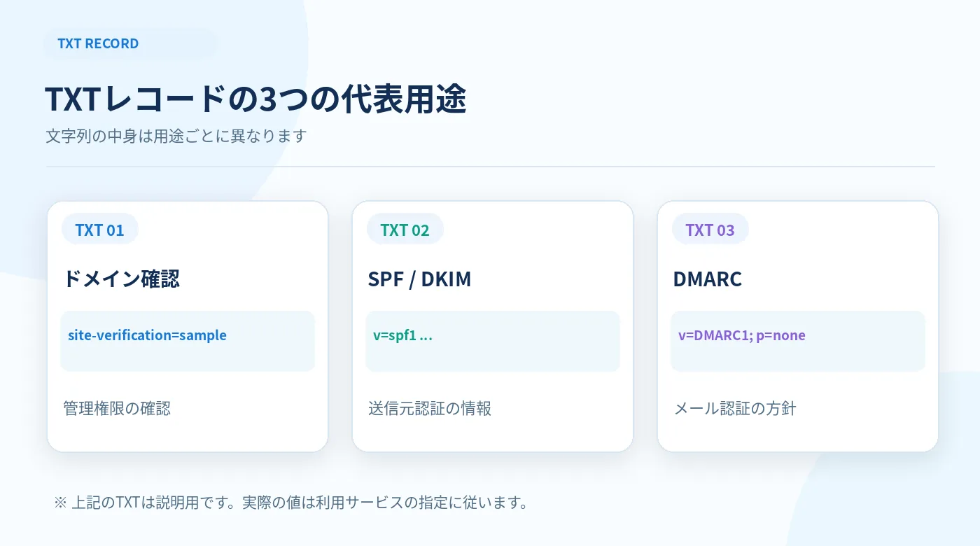
Task: Click the v=DMARC1; p=none code box
Action: pos(798,341)
